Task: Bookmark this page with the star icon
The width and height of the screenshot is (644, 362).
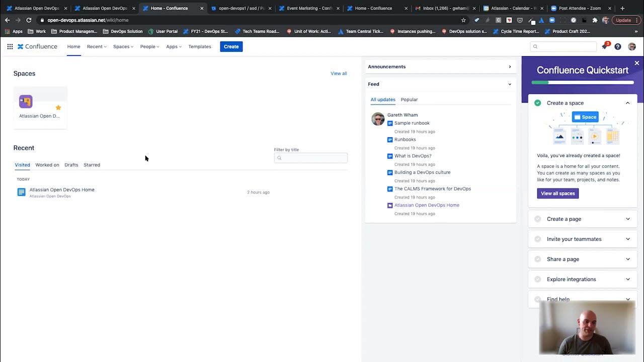Action: click(x=463, y=20)
